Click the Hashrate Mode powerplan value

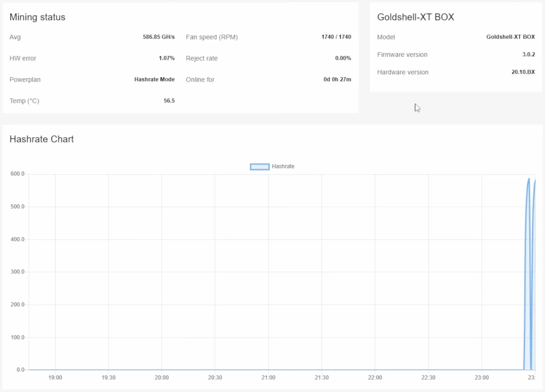coord(154,80)
